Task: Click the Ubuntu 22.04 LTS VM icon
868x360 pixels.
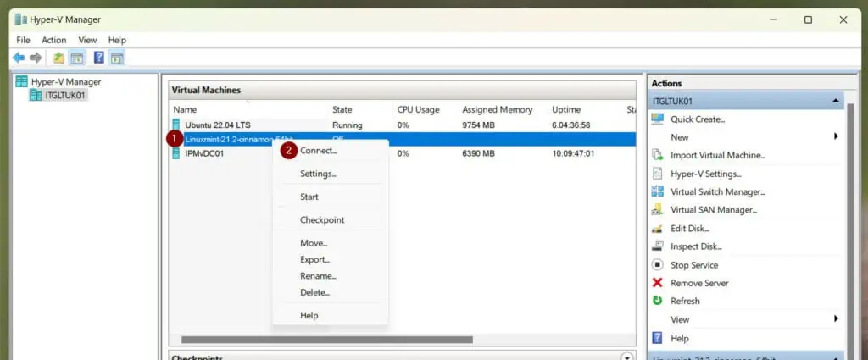Action: pos(176,125)
